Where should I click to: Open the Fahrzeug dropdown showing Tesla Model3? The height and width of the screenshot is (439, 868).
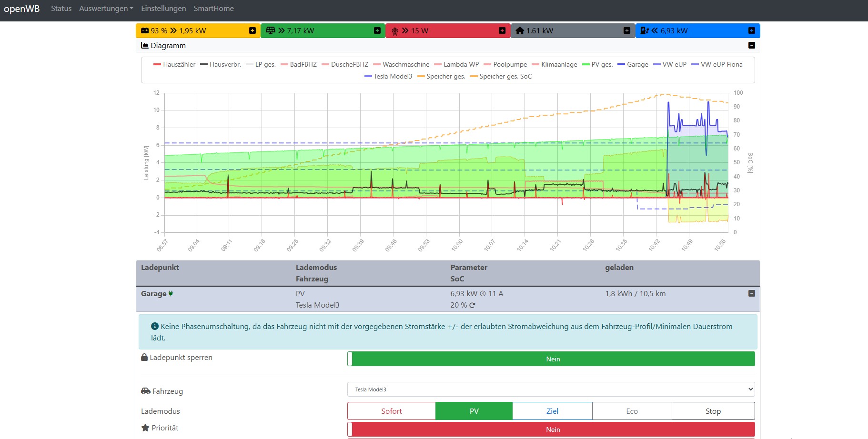[x=551, y=389]
